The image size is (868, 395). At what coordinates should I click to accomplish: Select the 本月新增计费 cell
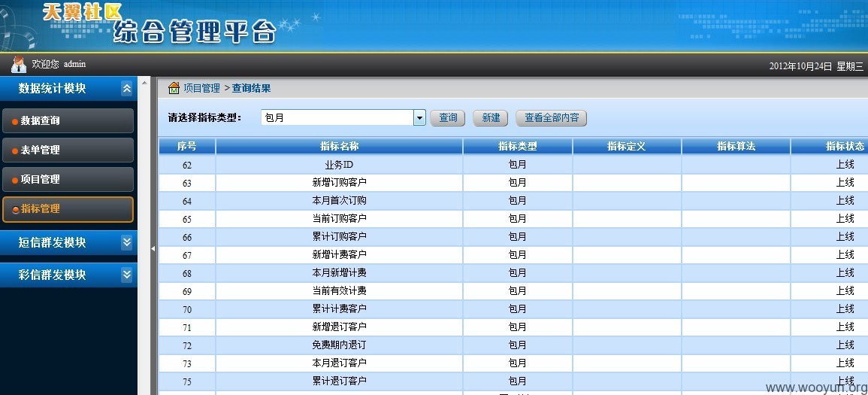click(x=340, y=272)
